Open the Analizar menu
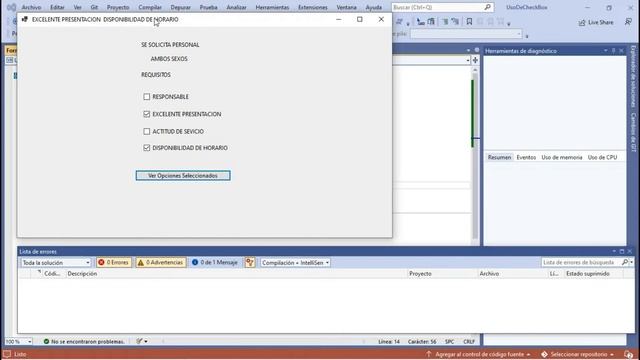Screen dimensions: 640x360 (x=236, y=7)
